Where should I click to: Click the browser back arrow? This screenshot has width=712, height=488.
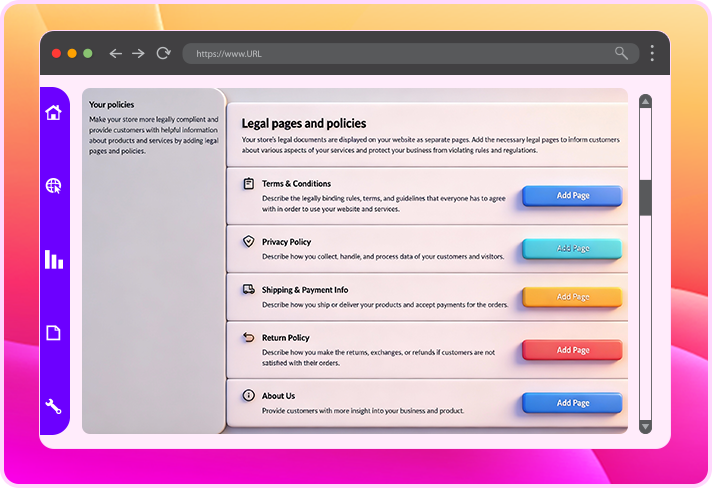point(115,53)
